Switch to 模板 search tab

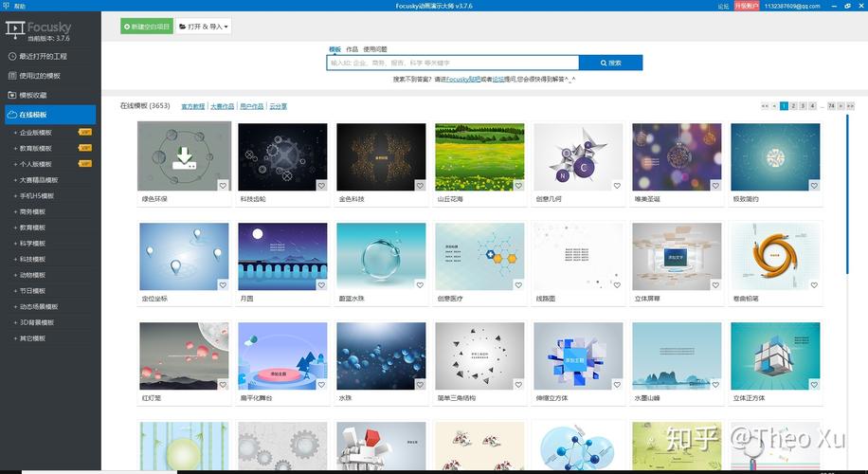(x=335, y=49)
